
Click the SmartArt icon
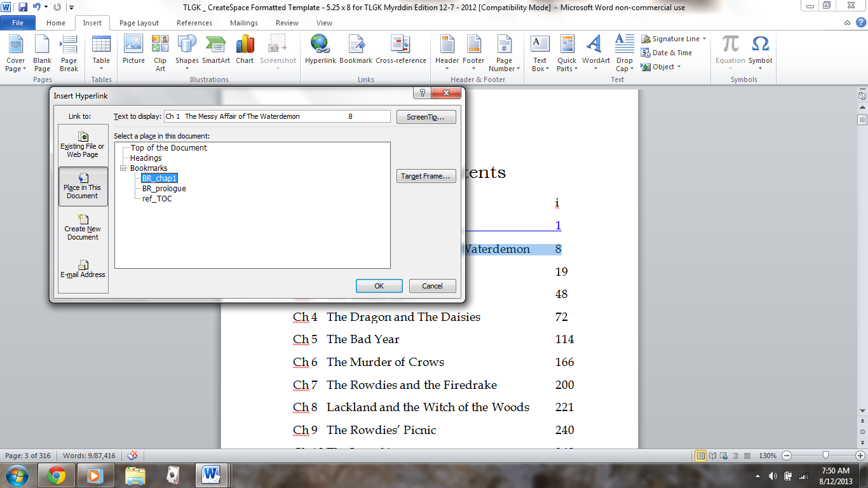pos(216,50)
